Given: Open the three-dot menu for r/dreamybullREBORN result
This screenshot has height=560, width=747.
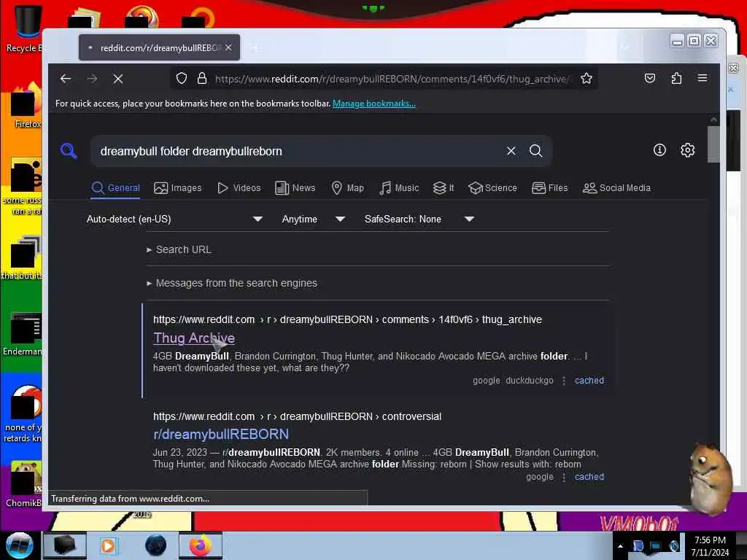Looking at the screenshot, I should coord(564,477).
